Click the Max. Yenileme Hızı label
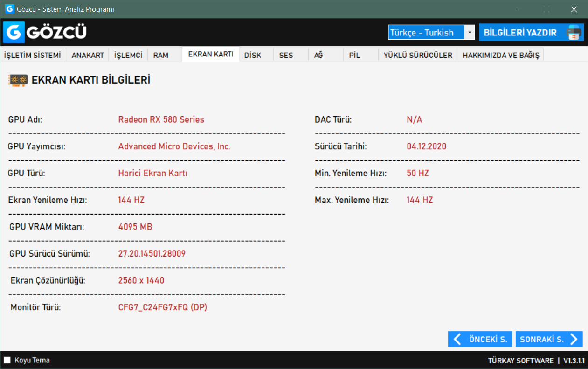Image resolution: width=588 pixels, height=369 pixels. 352,200
